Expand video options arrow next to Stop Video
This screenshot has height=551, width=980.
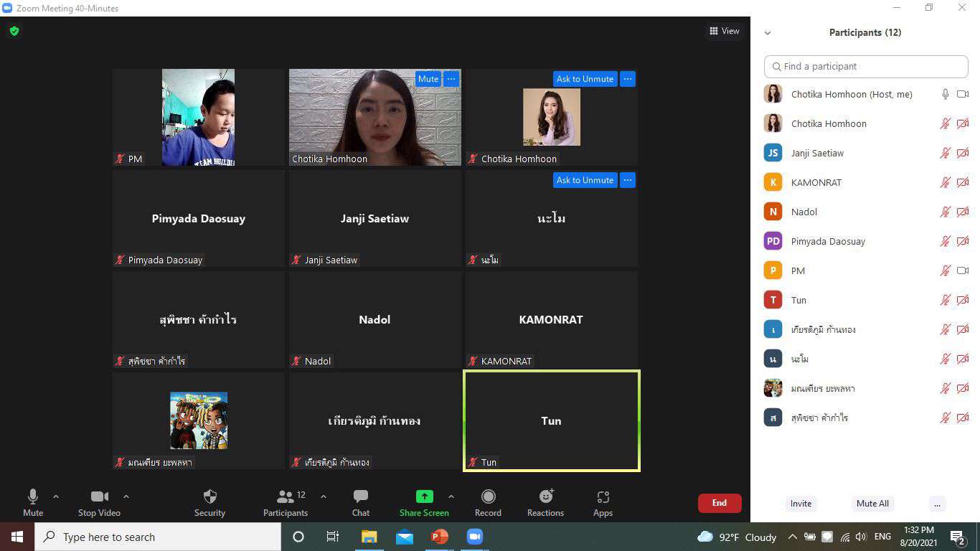(126, 496)
